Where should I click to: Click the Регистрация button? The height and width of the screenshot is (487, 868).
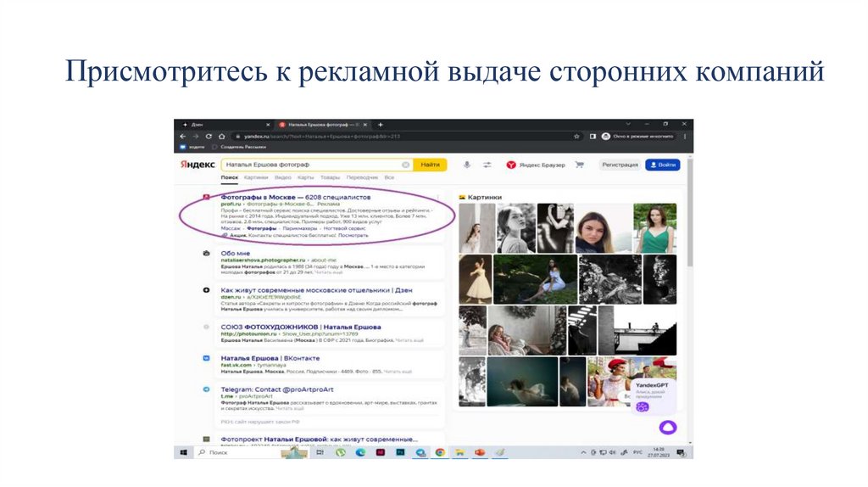[x=620, y=165]
